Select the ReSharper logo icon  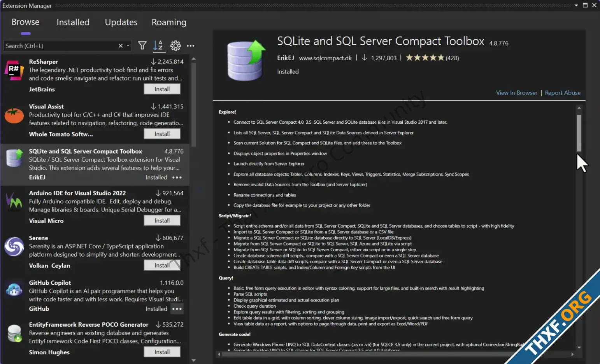pos(14,70)
